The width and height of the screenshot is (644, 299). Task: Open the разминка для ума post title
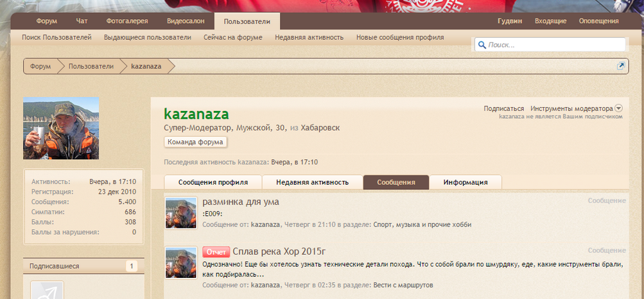(241, 202)
